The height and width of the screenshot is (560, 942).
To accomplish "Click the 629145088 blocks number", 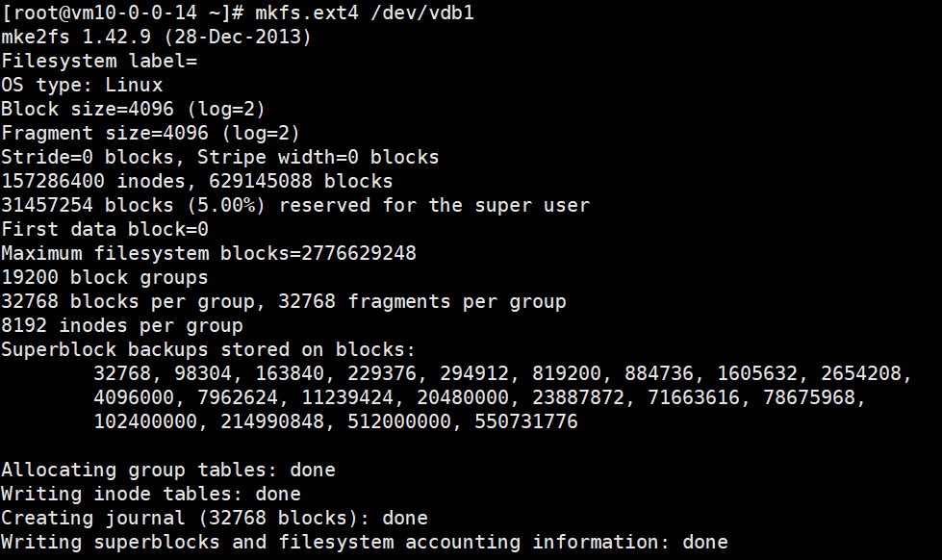I will (261, 181).
